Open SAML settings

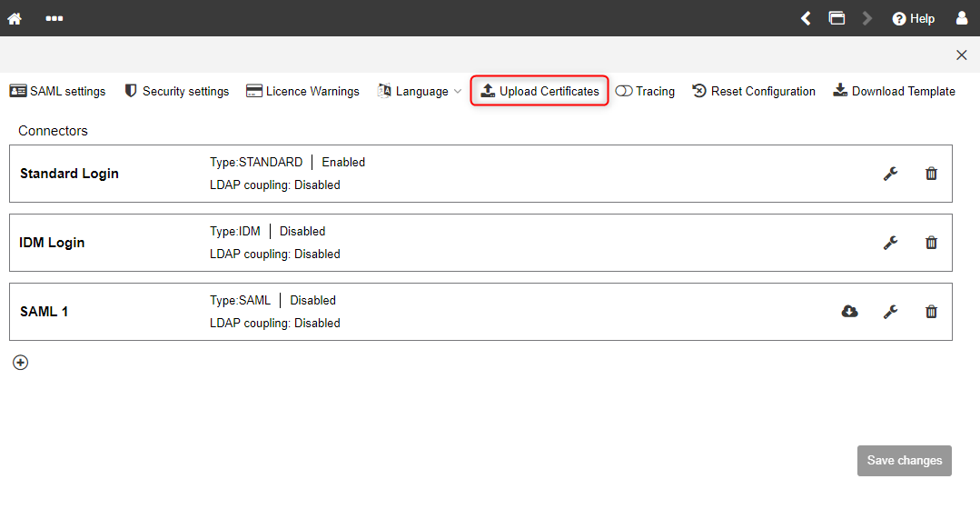(57, 91)
